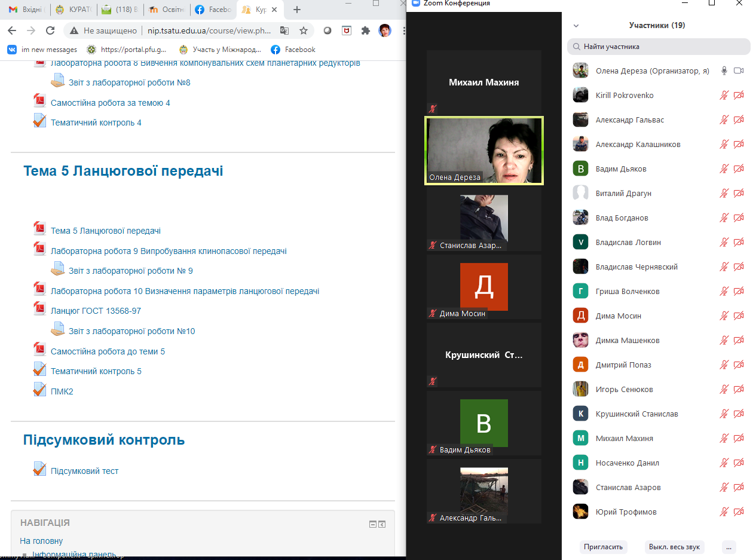The height and width of the screenshot is (560, 753).
Task: Click the translate page icon in address bar
Action: point(284,30)
